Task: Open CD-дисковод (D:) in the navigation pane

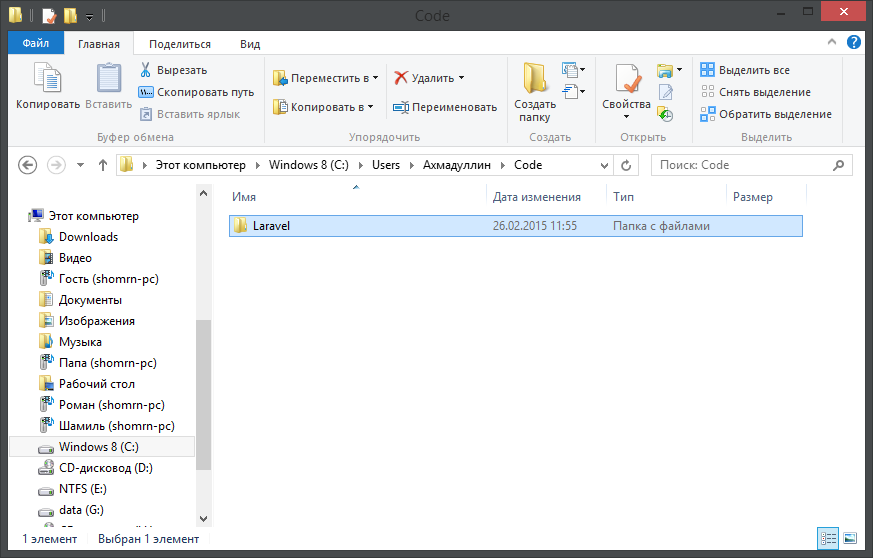Action: [x=106, y=468]
